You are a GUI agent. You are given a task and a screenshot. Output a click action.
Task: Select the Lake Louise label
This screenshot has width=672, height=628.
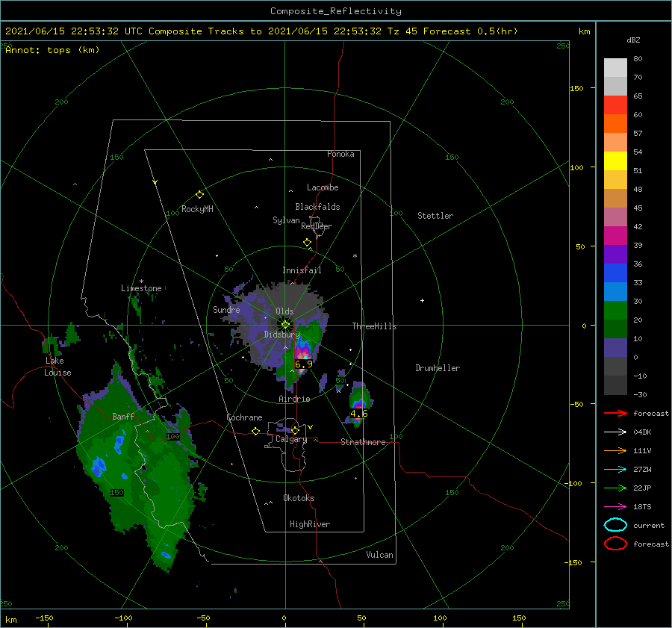(x=57, y=367)
